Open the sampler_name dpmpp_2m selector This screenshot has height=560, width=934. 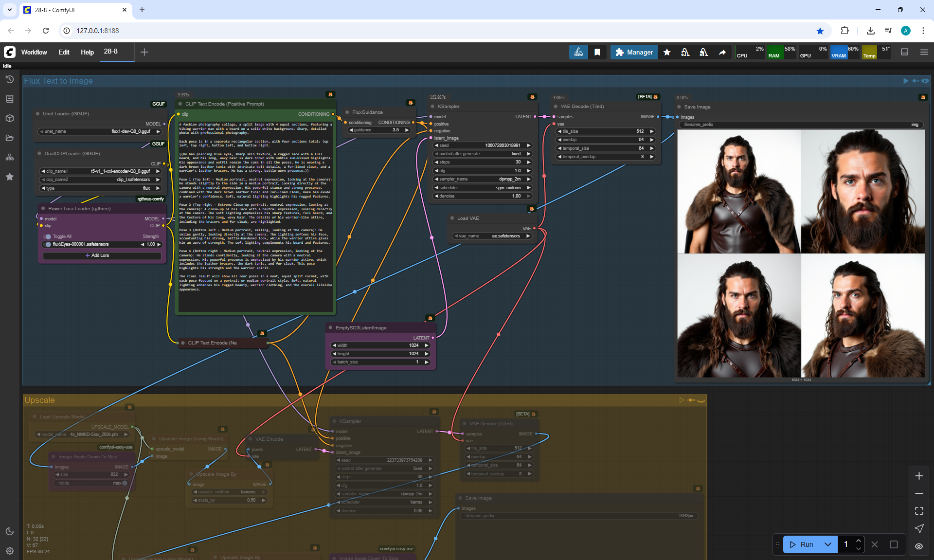[x=482, y=179]
